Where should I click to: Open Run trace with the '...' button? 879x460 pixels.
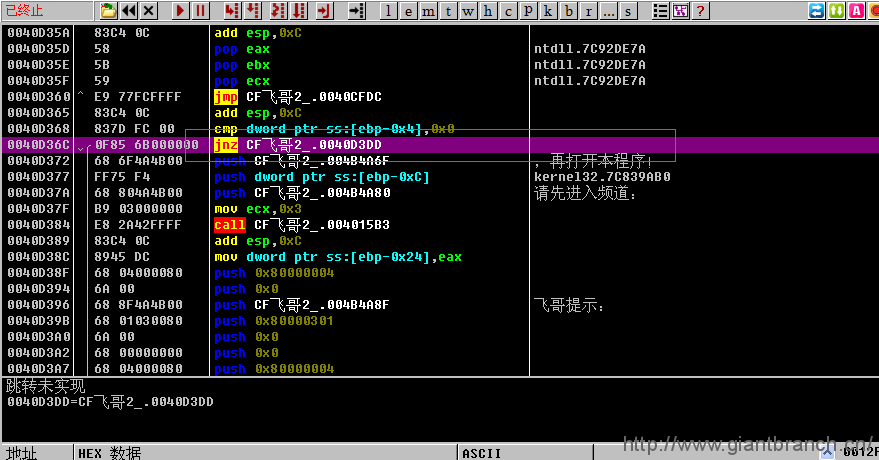click(x=608, y=11)
